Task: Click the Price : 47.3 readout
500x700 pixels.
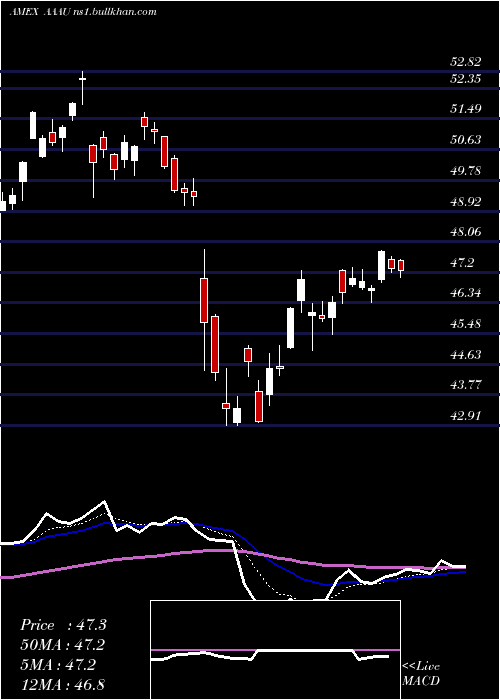Action: [x=63, y=625]
